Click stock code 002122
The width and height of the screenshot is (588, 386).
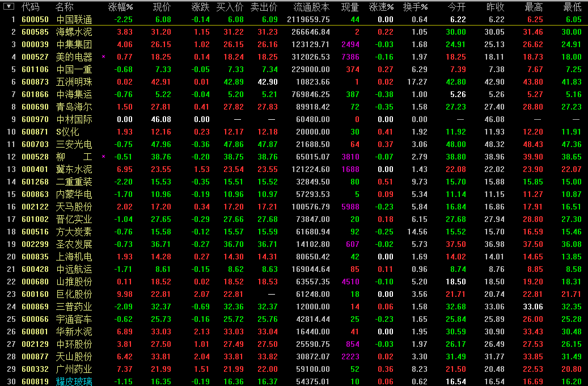click(x=35, y=207)
